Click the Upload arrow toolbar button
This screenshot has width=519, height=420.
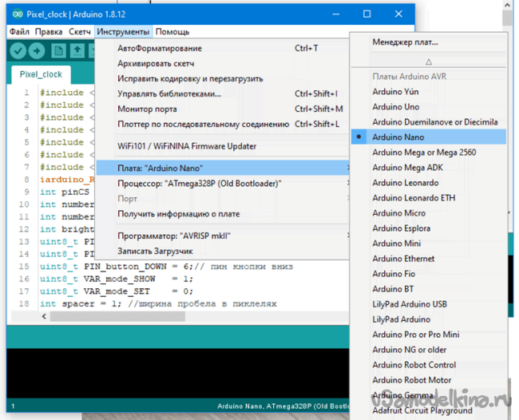tap(37, 50)
